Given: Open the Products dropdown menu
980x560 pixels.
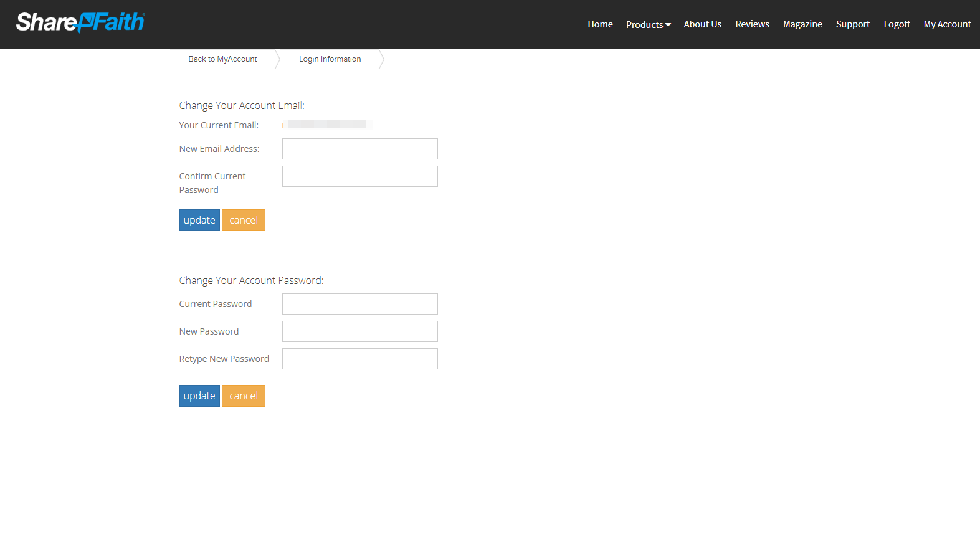Looking at the screenshot, I should (648, 24).
